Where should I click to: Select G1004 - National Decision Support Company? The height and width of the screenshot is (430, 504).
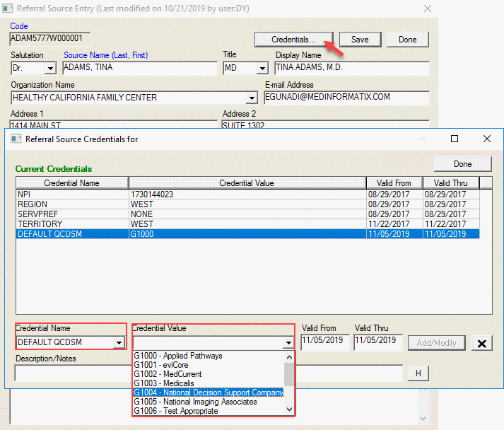pyautogui.click(x=208, y=393)
